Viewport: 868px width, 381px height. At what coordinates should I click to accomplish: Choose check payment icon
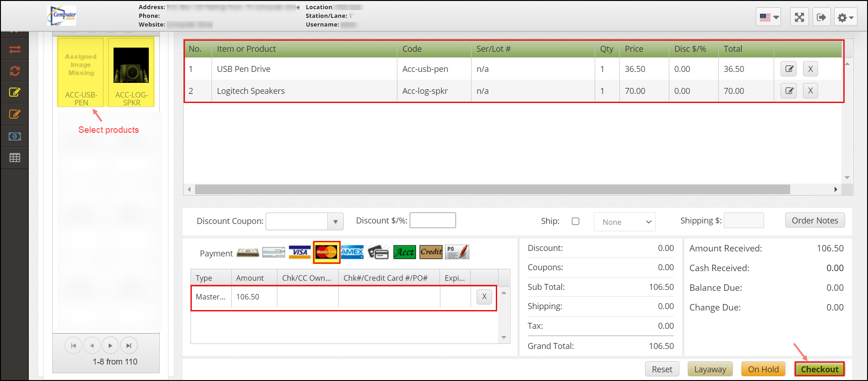(x=274, y=252)
